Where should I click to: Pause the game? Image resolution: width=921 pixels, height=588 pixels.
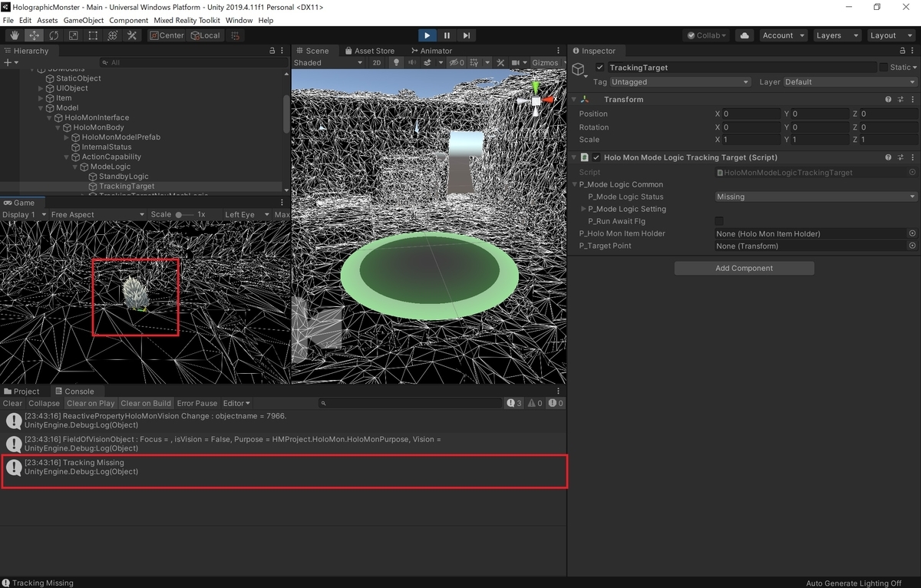point(447,35)
